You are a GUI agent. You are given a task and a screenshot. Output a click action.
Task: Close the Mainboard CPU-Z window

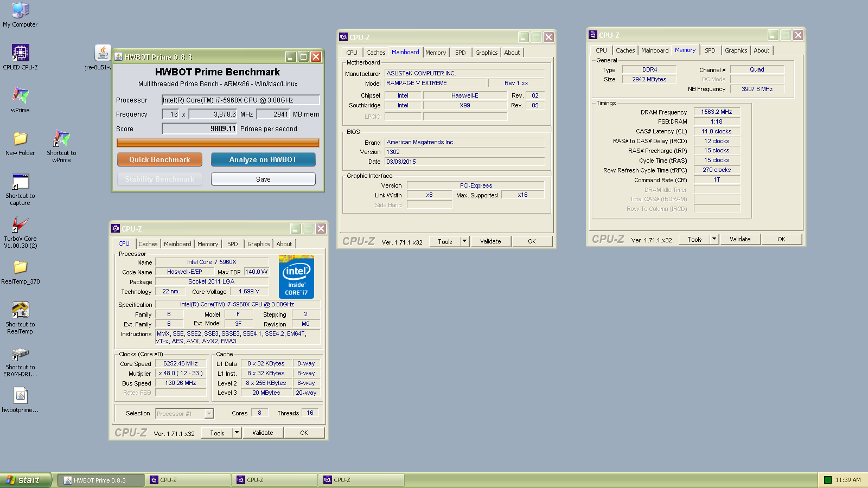548,37
